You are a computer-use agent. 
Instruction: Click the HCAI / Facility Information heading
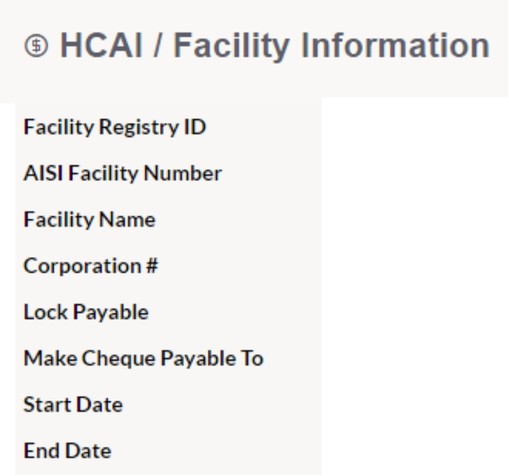275,46
